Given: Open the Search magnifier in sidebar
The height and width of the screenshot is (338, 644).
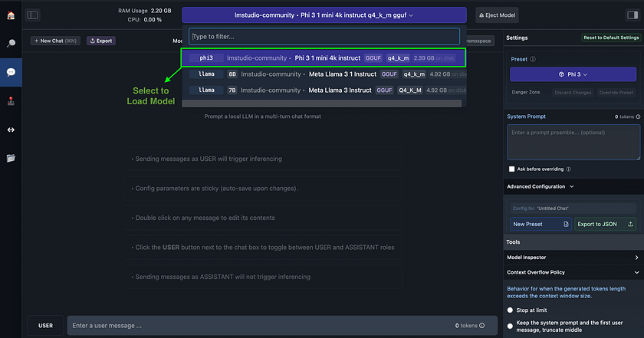Looking at the screenshot, I should (11, 43).
